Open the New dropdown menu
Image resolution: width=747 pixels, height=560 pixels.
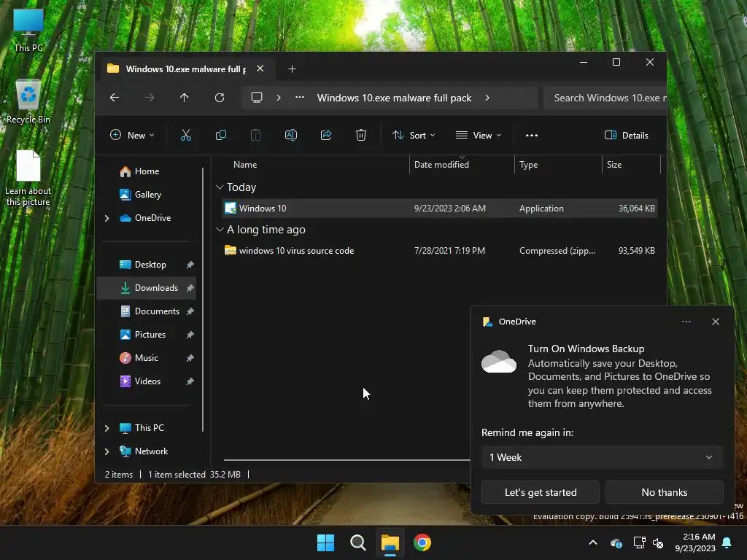132,135
